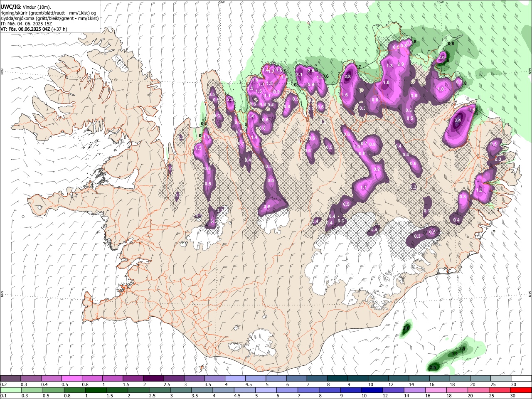This screenshot has height=399, width=532.
Task: Pick the light pink 16–18 swatch, bottom row
Action: [436, 390]
